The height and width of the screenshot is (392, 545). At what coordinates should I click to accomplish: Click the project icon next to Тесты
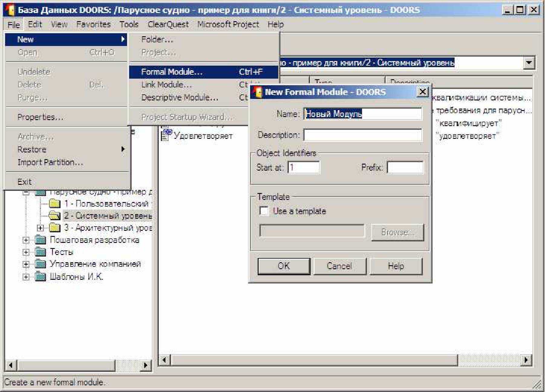click(x=40, y=252)
